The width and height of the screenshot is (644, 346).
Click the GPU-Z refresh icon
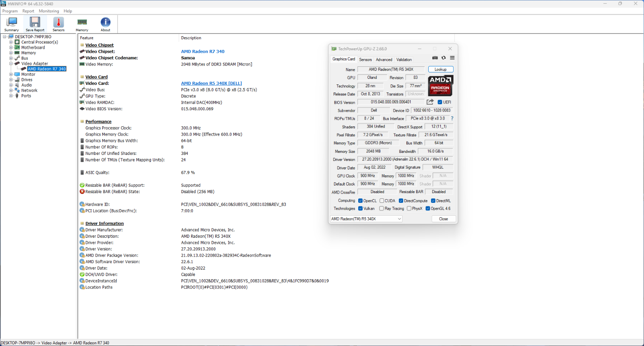(x=444, y=58)
